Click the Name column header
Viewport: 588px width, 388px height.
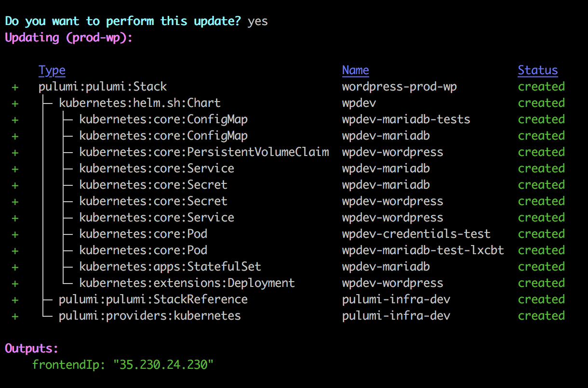click(x=356, y=70)
